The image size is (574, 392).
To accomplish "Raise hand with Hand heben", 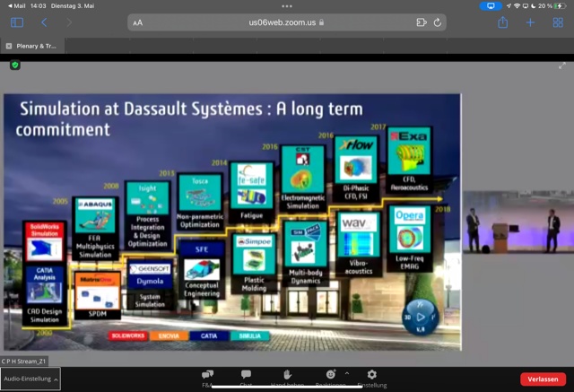I will pyautogui.click(x=287, y=379).
